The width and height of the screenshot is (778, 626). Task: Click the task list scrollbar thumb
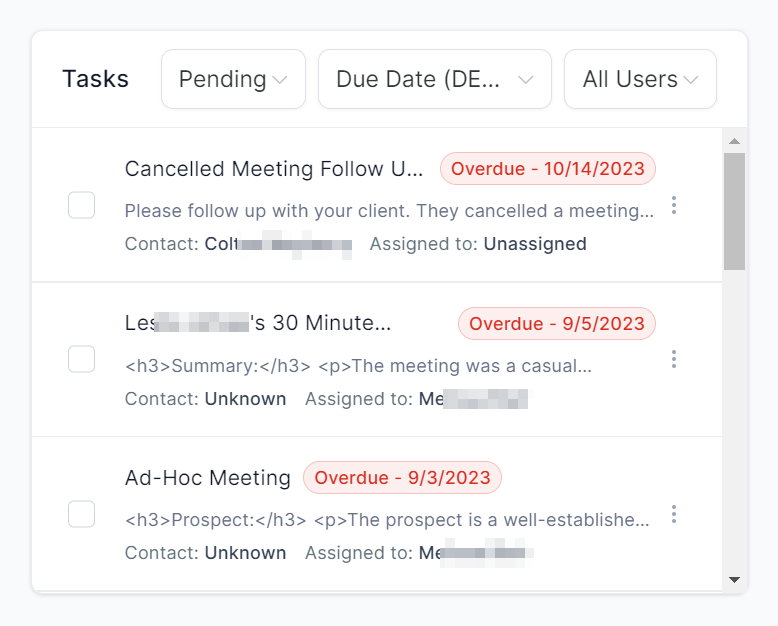pyautogui.click(x=734, y=210)
